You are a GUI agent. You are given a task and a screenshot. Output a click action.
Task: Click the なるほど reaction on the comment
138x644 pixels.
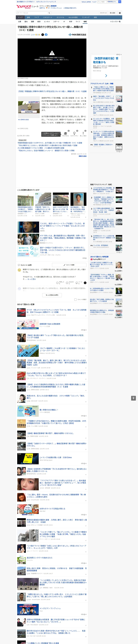(67, 283)
